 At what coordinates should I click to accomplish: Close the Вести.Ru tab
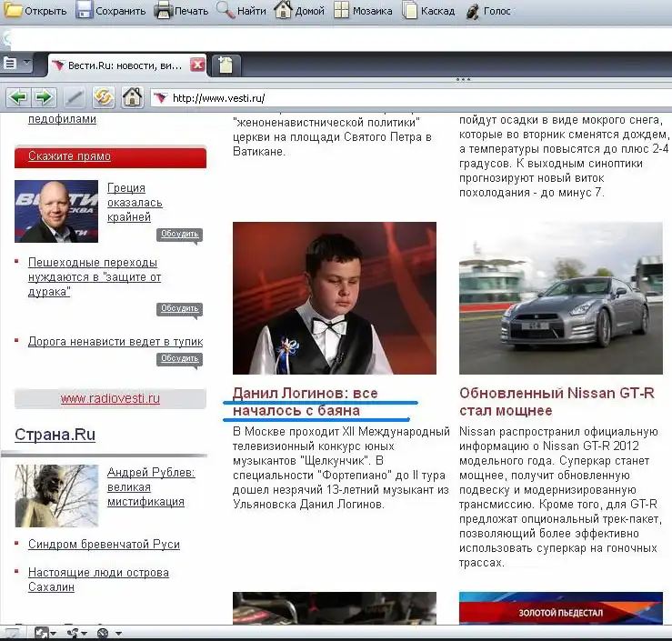click(197, 65)
